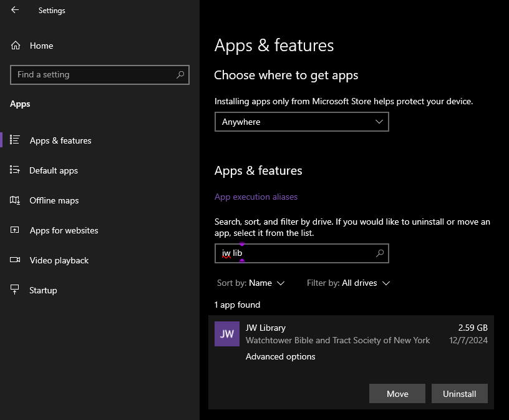Select the JW Library app name
This screenshot has width=509, height=420.
[x=266, y=328]
